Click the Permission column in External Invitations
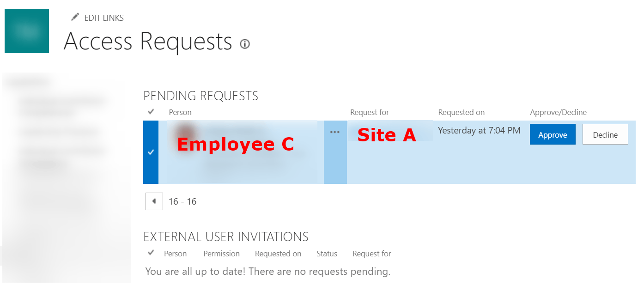The height and width of the screenshot is (285, 644). tap(222, 254)
